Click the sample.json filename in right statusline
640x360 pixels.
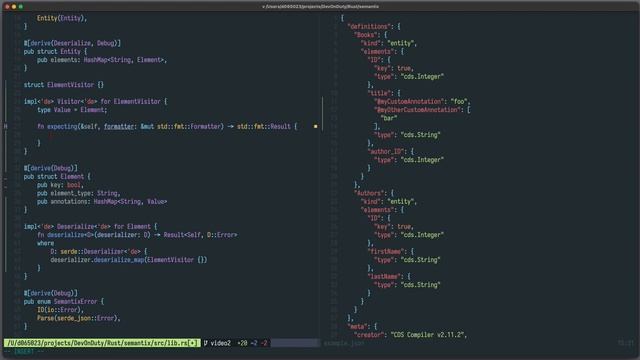coord(343,343)
